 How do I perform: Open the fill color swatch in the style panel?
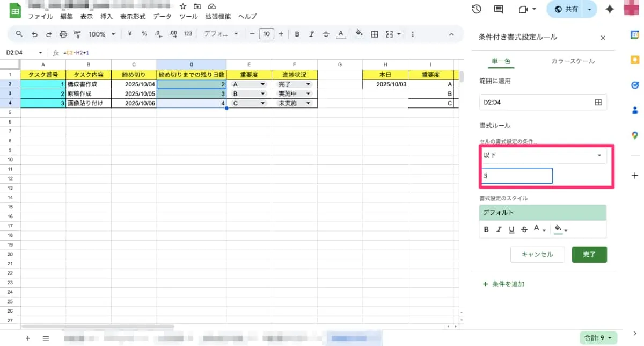557,229
